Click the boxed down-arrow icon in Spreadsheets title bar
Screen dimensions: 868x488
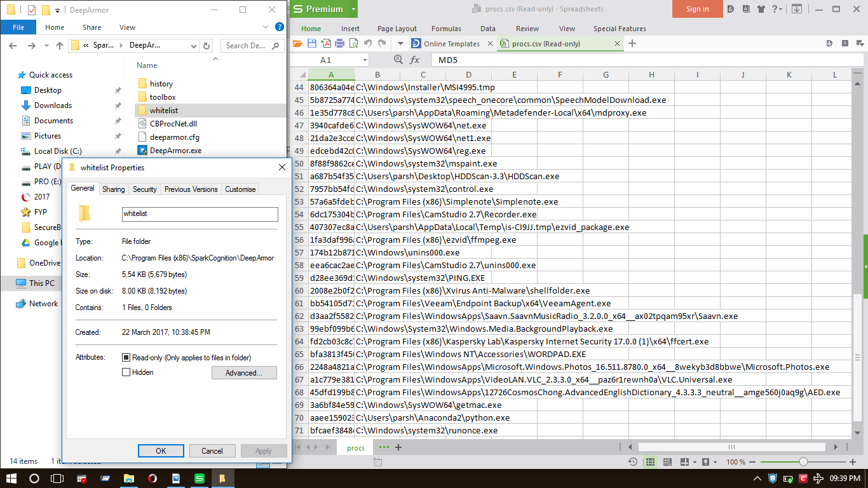(796, 9)
